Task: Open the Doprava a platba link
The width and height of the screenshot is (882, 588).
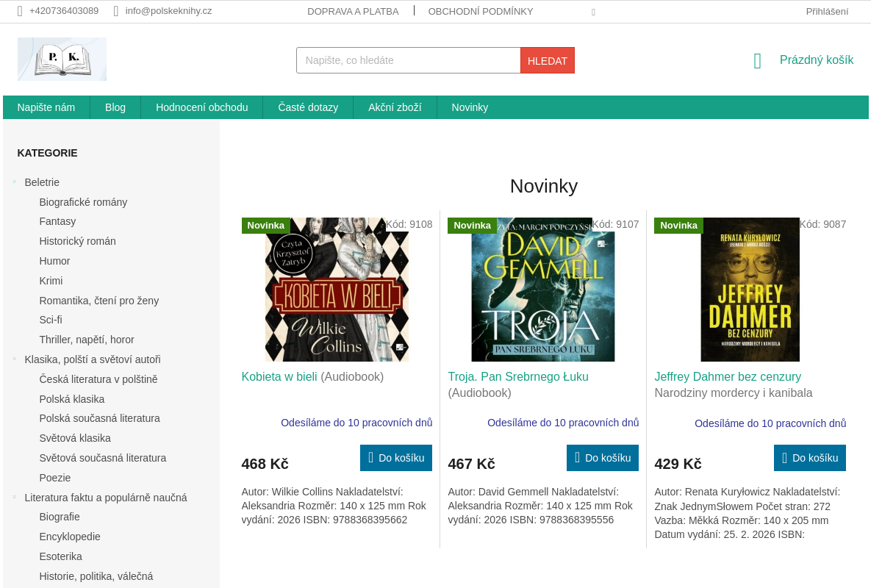Action: pyautogui.click(x=353, y=11)
